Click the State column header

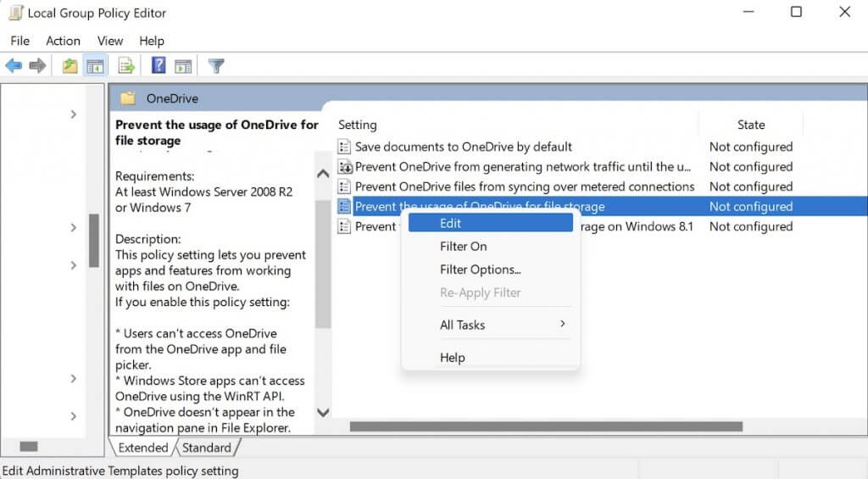tap(751, 125)
